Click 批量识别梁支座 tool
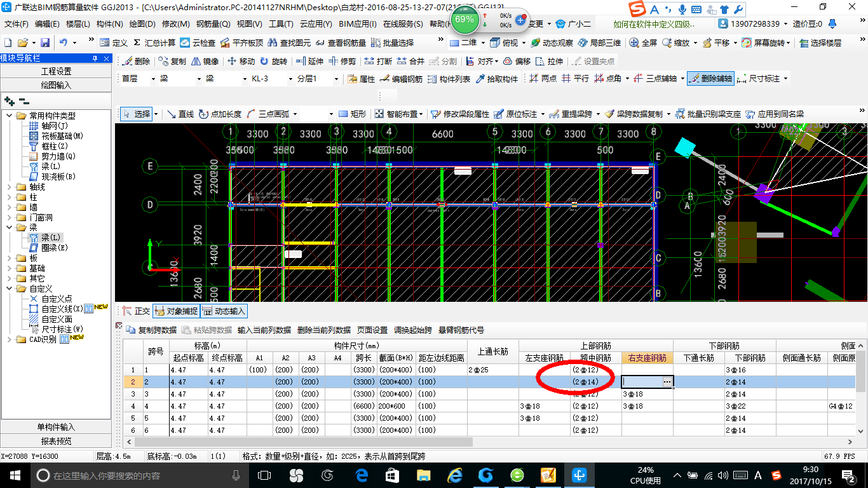868x488 pixels. coord(708,114)
